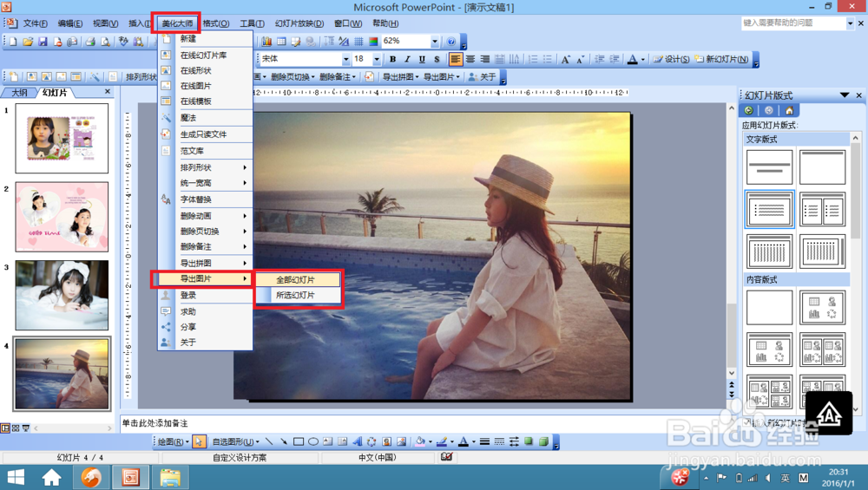This screenshot has height=490, width=868.
Task: Switch to Slide Sorter view
Action: click(x=16, y=428)
